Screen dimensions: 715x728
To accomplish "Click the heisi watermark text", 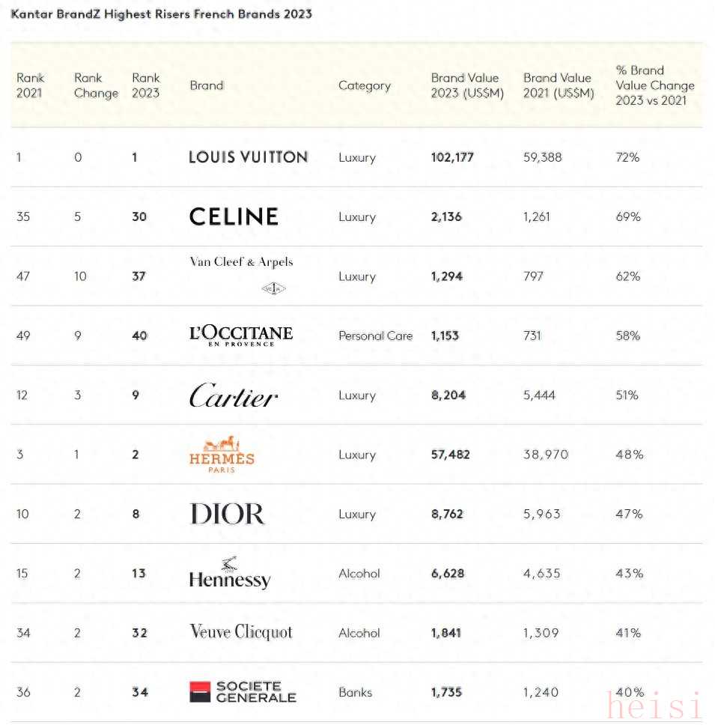I will (655, 706).
